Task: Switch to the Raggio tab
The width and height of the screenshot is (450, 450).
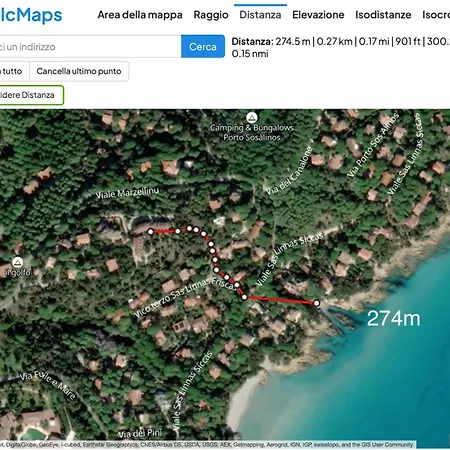Action: click(211, 15)
